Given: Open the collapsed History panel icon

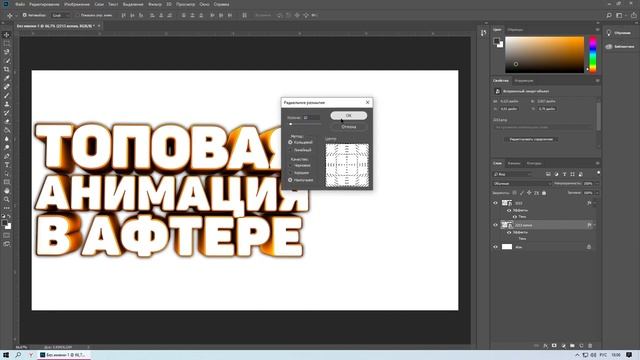Looking at the screenshot, I should click(x=484, y=33).
